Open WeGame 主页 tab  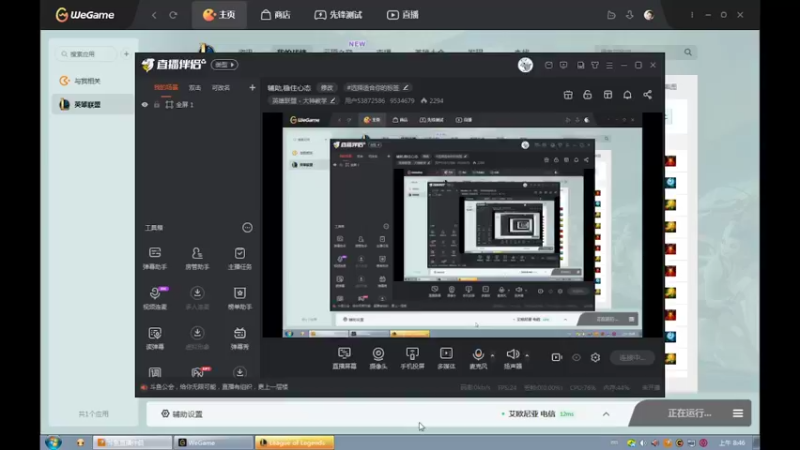pyautogui.click(x=219, y=15)
